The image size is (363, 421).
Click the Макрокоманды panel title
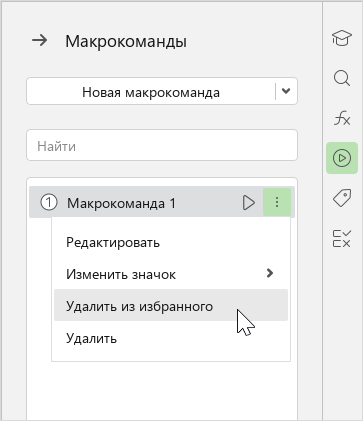click(126, 41)
